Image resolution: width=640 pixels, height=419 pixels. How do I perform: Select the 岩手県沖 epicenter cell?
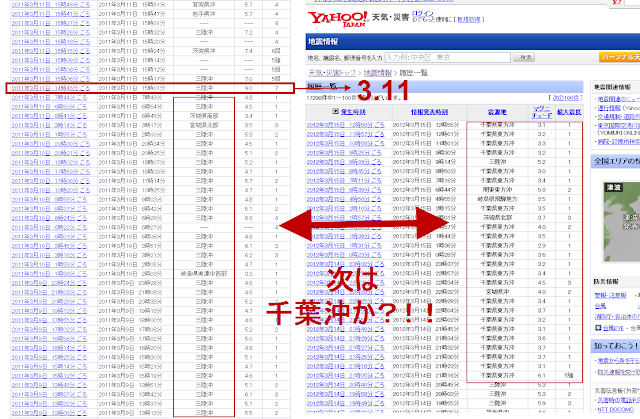pos(204,14)
